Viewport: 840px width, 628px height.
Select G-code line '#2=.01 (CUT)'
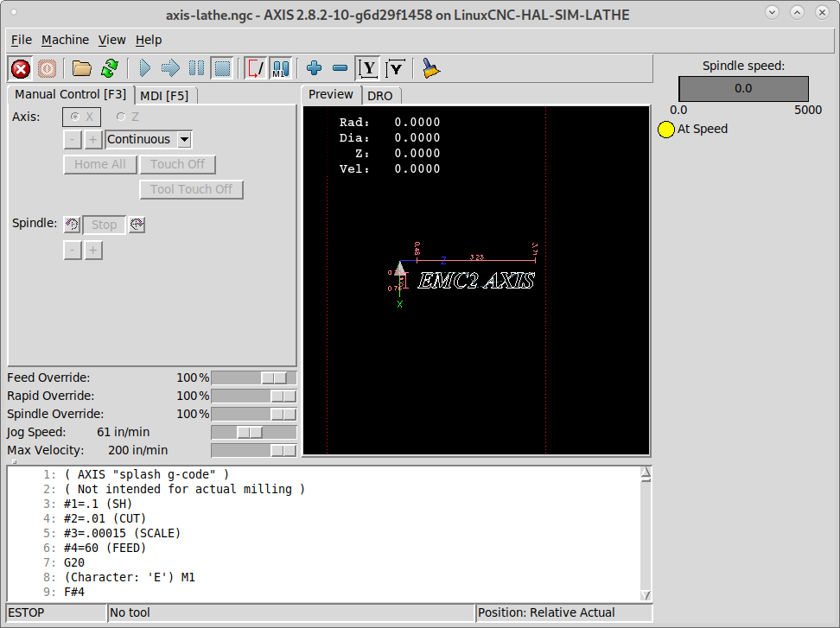pos(105,519)
